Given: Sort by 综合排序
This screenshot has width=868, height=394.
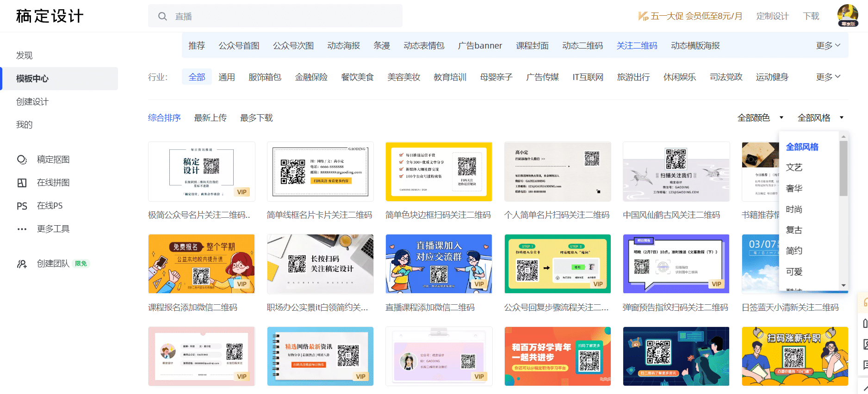Looking at the screenshot, I should 164,117.
